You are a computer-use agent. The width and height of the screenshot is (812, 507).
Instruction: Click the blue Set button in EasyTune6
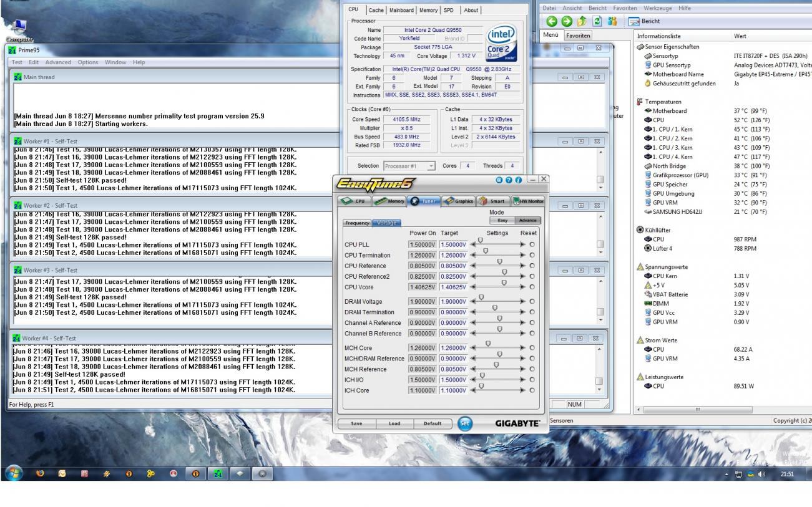point(465,423)
